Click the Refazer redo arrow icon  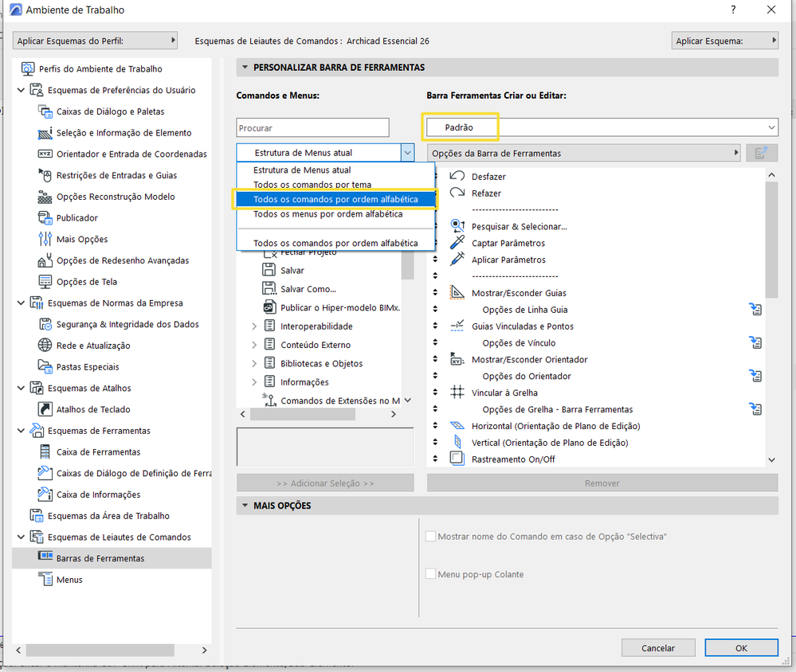point(457,193)
